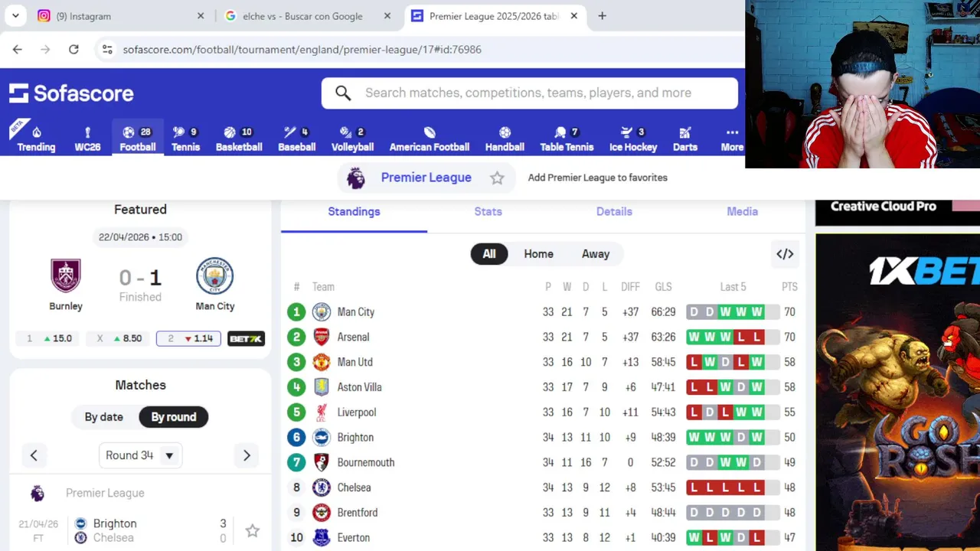Select the Table Tennis icon
The image size is (980, 551).
pyautogui.click(x=567, y=139)
